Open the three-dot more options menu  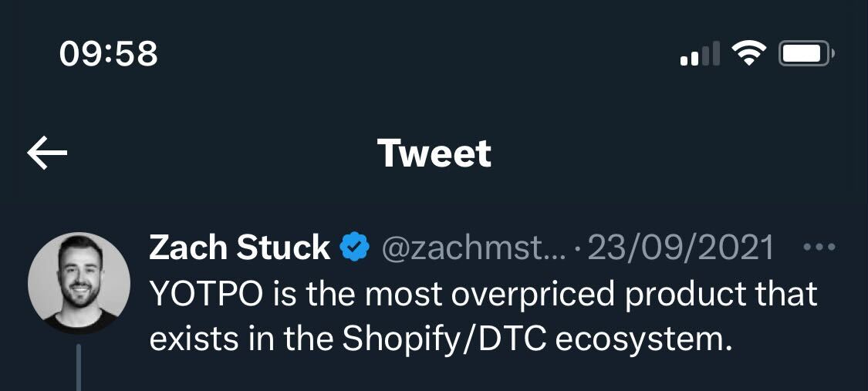[x=819, y=248]
